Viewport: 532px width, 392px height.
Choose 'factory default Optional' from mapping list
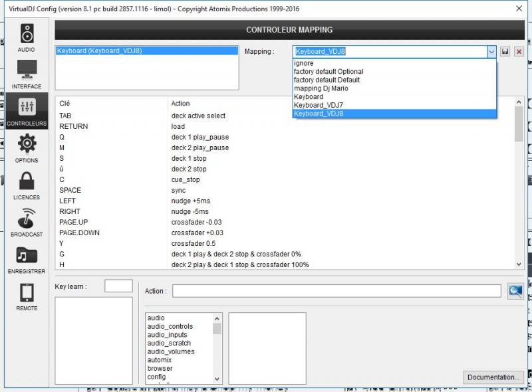coord(329,72)
